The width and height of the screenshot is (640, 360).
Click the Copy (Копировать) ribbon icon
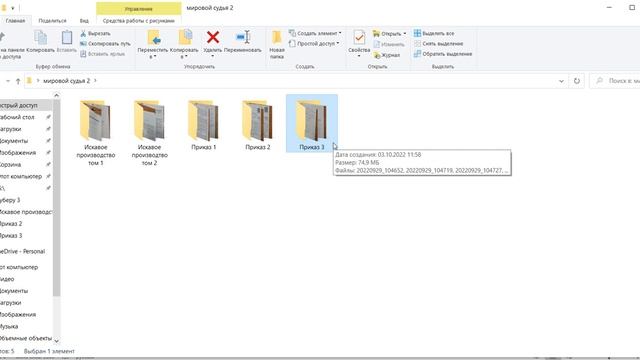pos(40,38)
